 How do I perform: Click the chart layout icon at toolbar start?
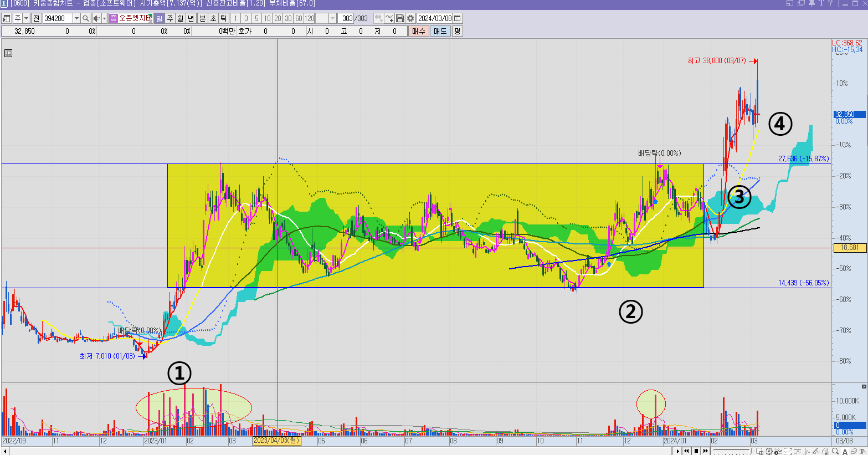7,18
